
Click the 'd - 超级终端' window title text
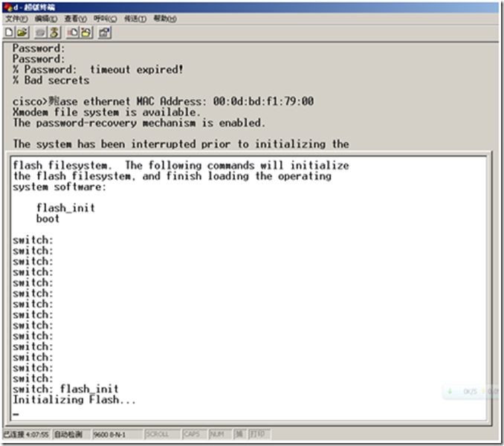pyautogui.click(x=34, y=7)
